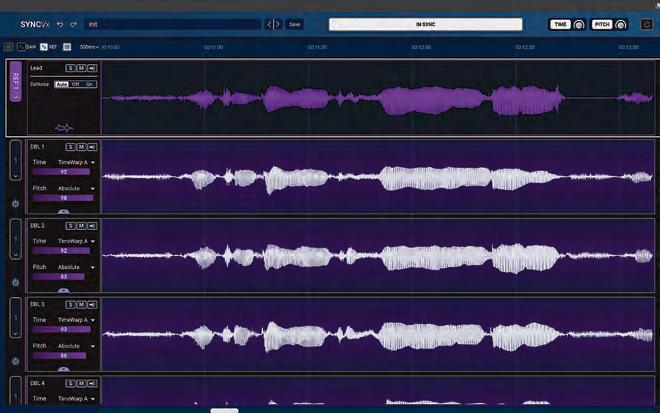Mute the DBL 1 track
The height and width of the screenshot is (413, 660).
coord(81,147)
